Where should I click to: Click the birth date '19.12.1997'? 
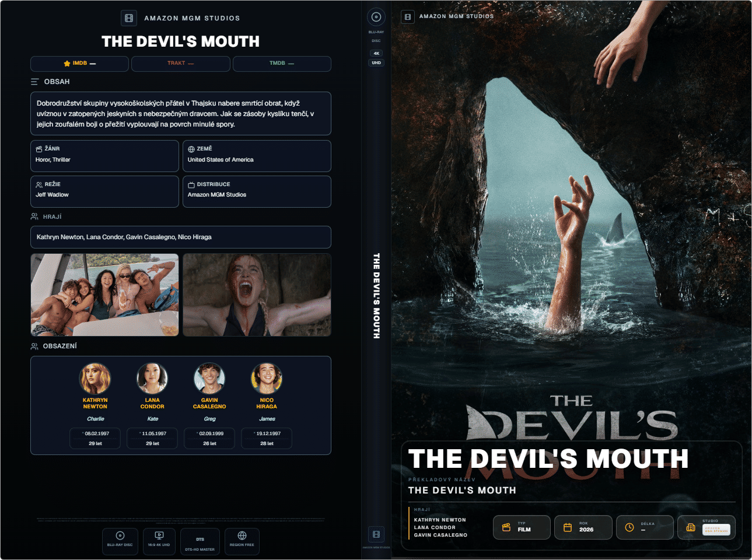(268, 434)
